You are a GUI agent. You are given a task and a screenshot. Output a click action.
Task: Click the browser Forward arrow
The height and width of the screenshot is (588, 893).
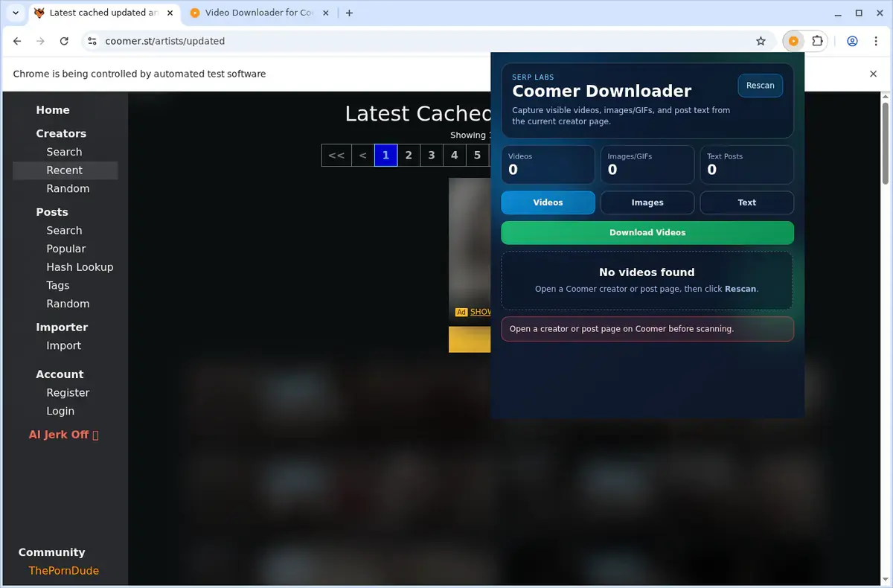(40, 42)
